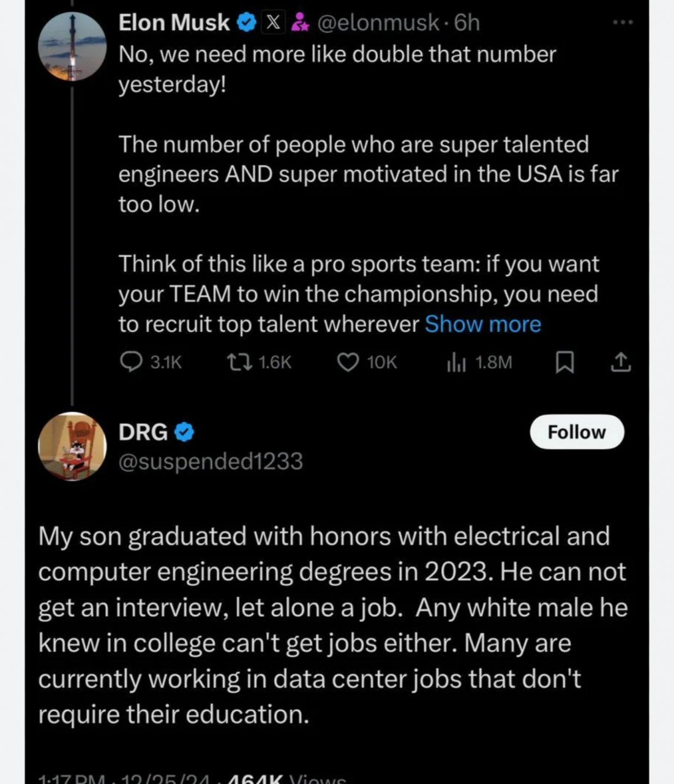Click the Elon Musk display name
Image resolution: width=674 pixels, height=784 pixels.
(174, 23)
